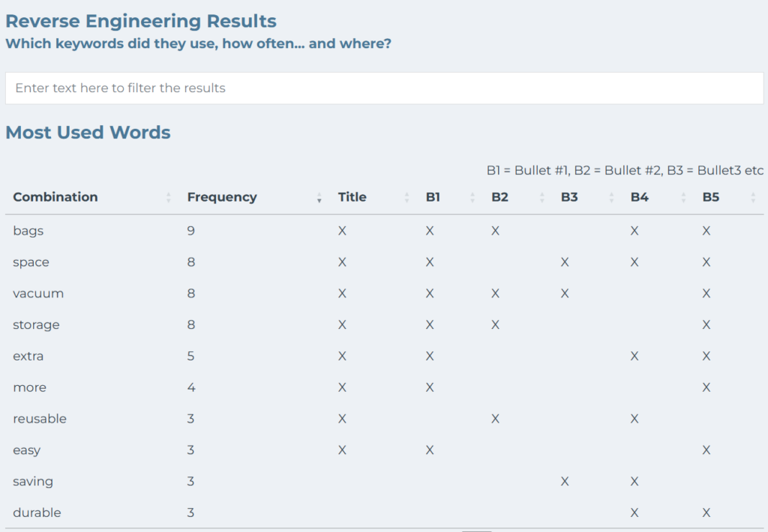Viewport: 768px width, 532px height.
Task: Click the sort arrows beside Combination header
Action: pyautogui.click(x=168, y=198)
